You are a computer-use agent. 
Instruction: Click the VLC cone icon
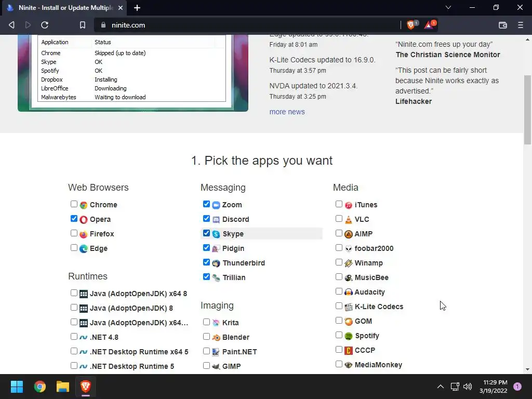349,220
